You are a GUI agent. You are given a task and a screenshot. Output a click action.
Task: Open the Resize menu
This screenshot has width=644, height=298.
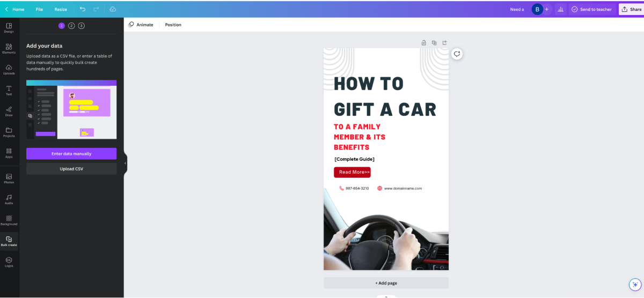[x=61, y=9]
